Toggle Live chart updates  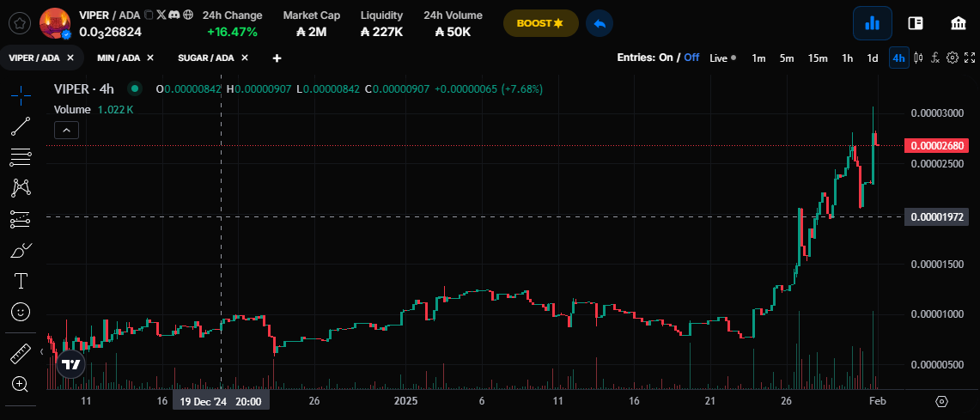722,58
